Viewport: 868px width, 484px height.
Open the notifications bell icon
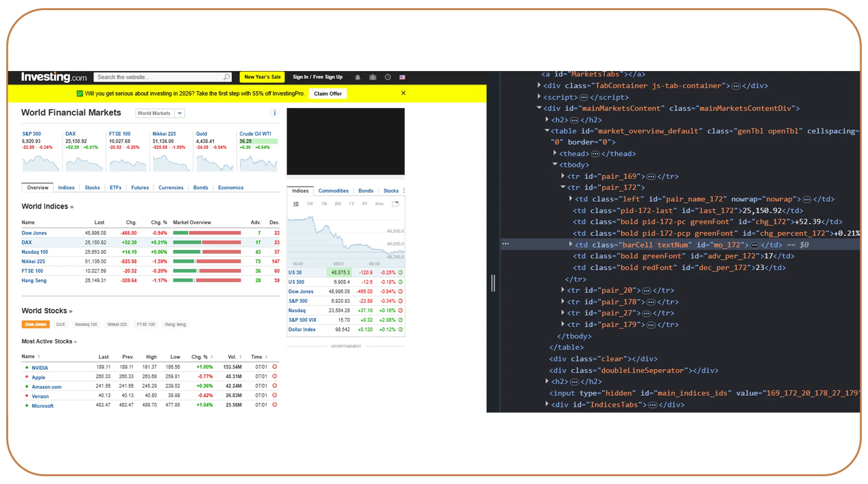[357, 77]
